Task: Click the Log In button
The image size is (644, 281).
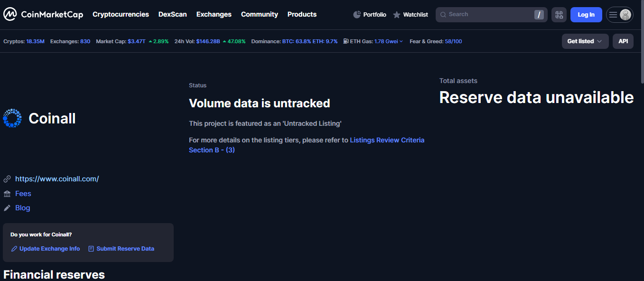Action: point(586,15)
